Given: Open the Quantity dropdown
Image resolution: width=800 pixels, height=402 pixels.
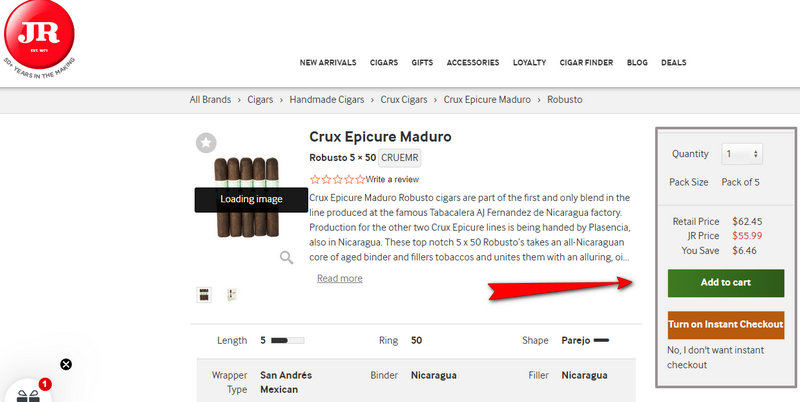Looking at the screenshot, I should pyautogui.click(x=741, y=154).
